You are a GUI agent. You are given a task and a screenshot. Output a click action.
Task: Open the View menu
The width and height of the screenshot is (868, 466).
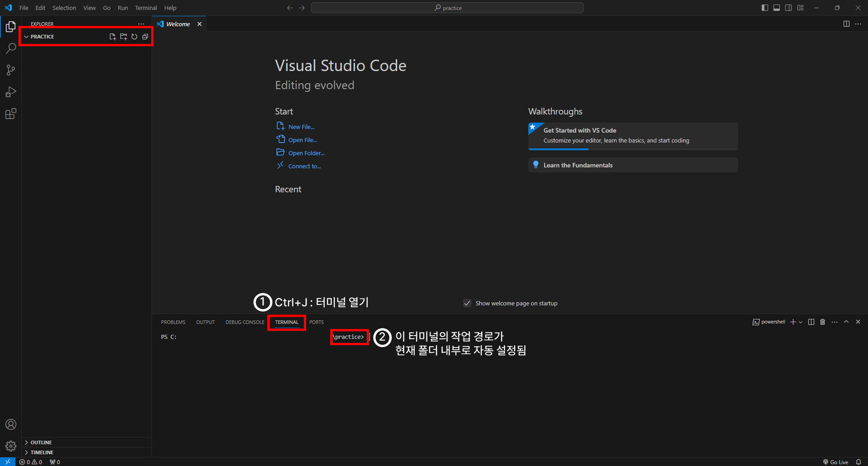[90, 8]
